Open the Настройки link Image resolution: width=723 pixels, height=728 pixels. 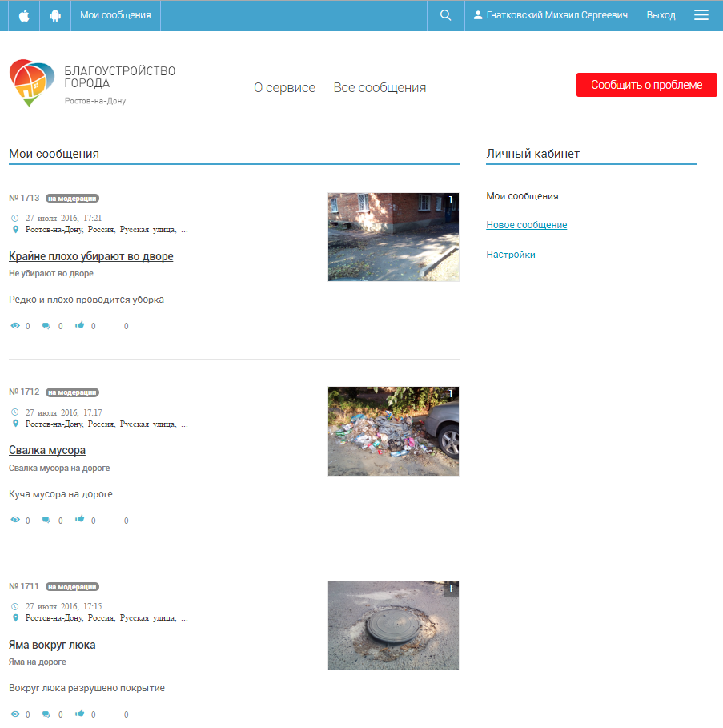tap(511, 255)
